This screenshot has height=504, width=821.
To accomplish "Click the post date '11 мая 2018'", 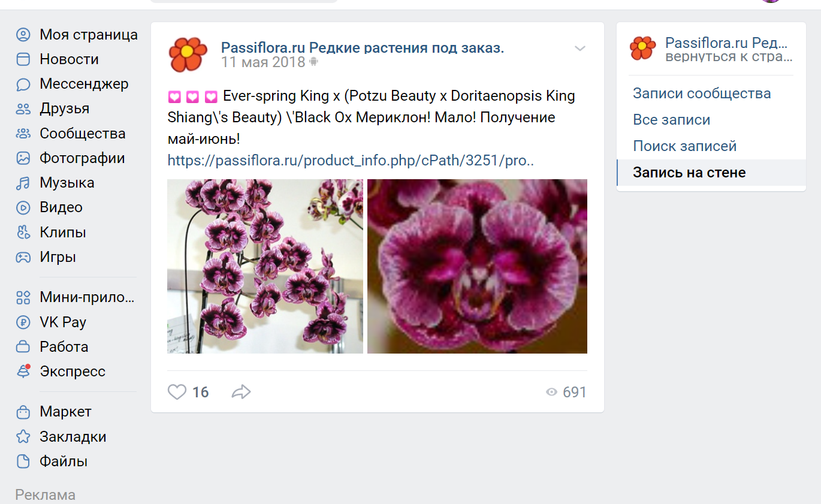I will coord(263,62).
